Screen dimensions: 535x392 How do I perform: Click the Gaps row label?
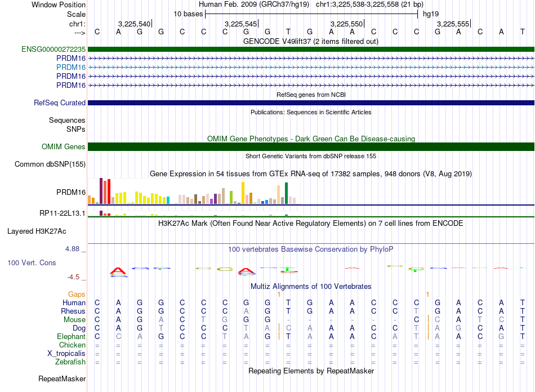point(77,294)
